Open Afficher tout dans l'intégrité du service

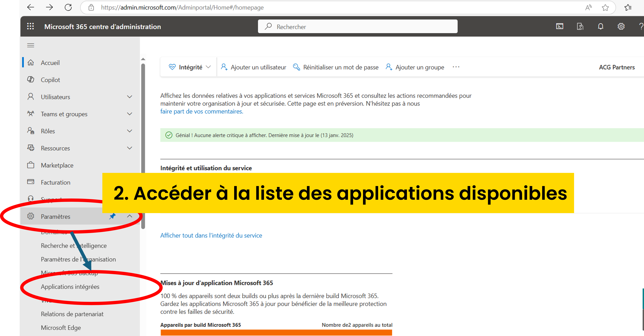pos(211,235)
